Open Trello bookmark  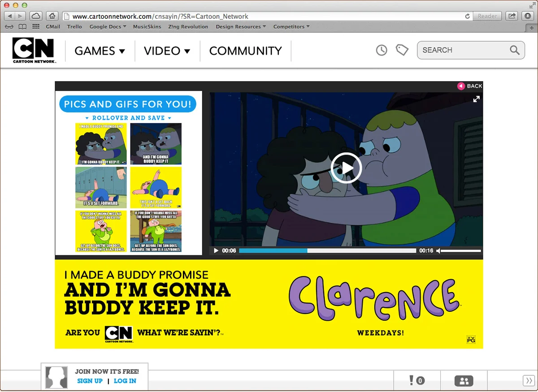coord(74,27)
